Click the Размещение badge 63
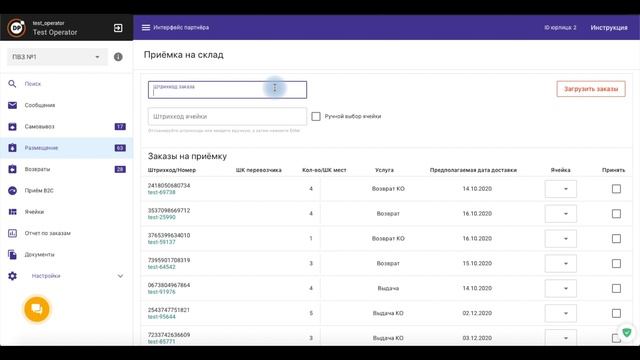Viewport: 640px width, 360px height. pyautogui.click(x=120, y=148)
